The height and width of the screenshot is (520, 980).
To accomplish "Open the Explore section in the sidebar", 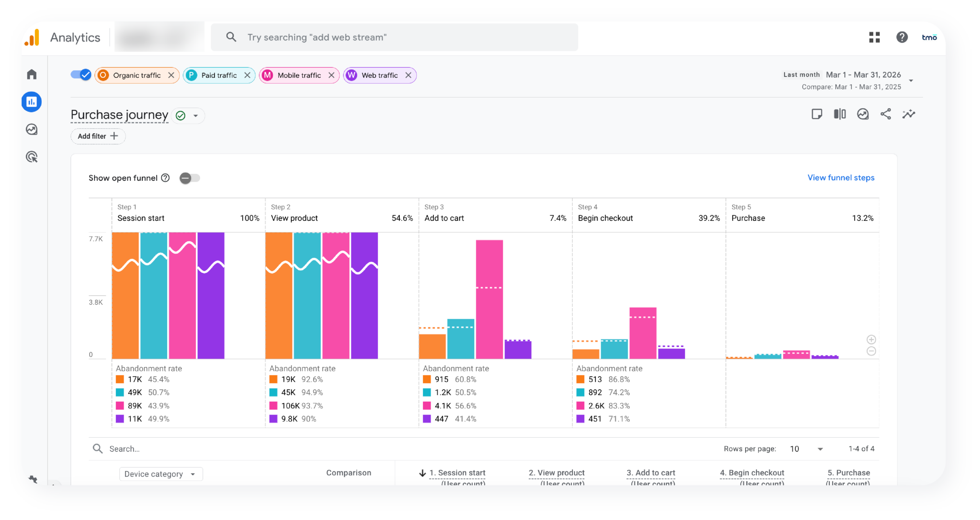I will (x=32, y=130).
